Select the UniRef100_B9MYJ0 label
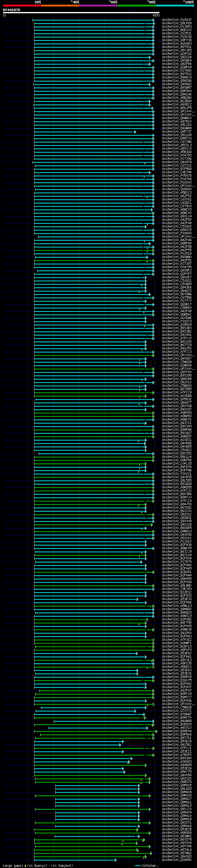This screenshot has width=197, height=868. 176,497
